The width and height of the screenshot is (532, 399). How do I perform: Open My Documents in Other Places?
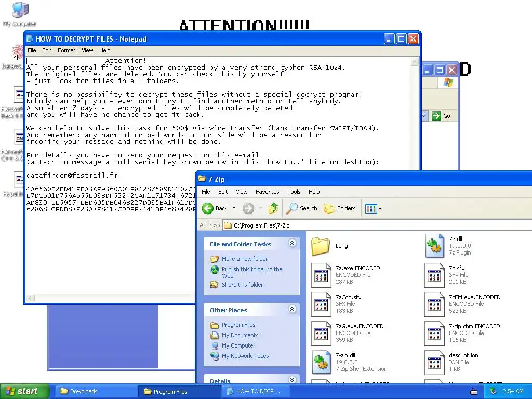[x=240, y=335]
